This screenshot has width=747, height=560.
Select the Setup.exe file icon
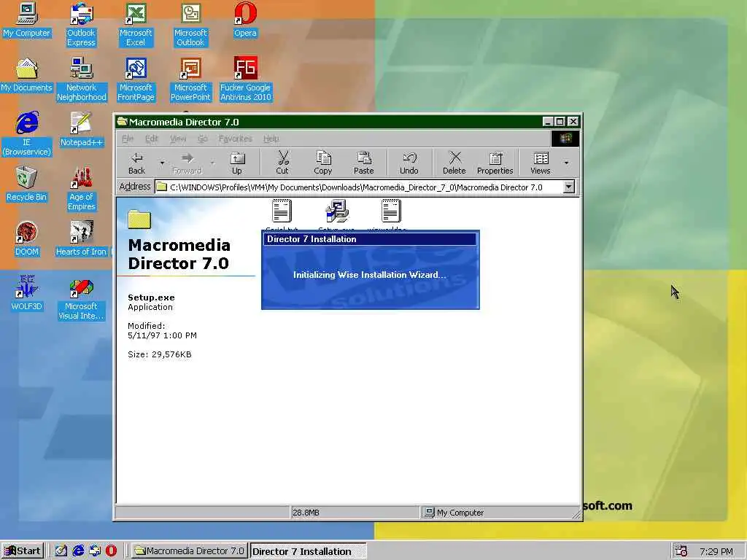pos(337,211)
